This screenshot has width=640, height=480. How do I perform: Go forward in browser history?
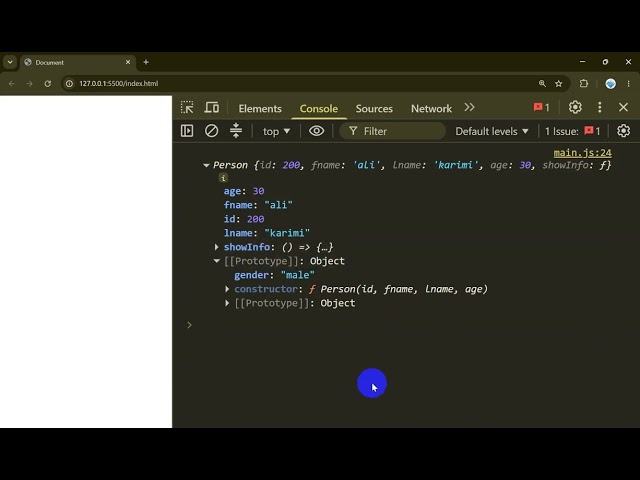point(29,84)
